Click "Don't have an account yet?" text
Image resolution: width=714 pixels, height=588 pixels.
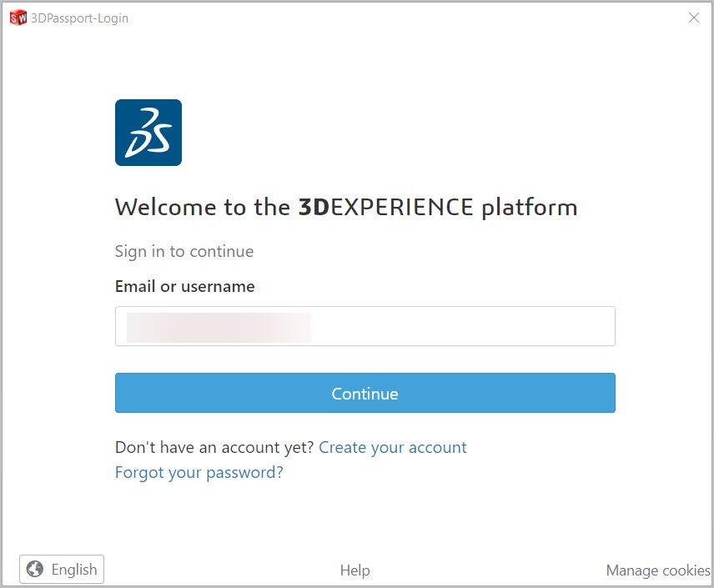pos(214,447)
